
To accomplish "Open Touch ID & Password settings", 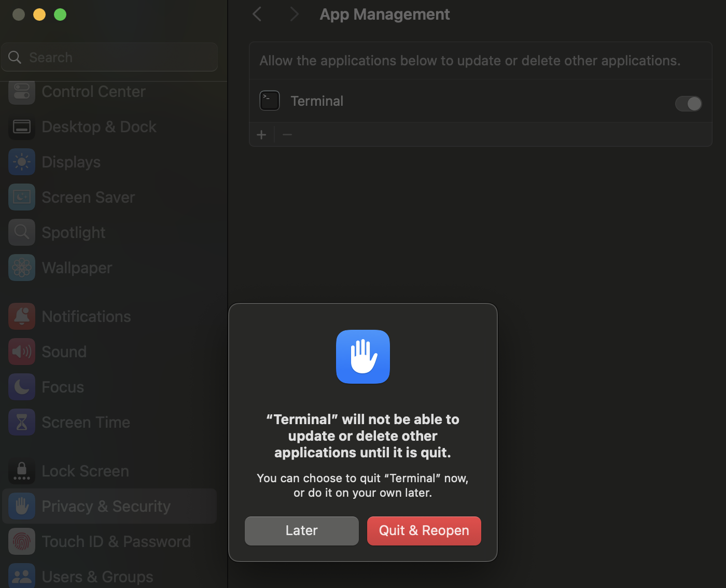I will [109, 541].
